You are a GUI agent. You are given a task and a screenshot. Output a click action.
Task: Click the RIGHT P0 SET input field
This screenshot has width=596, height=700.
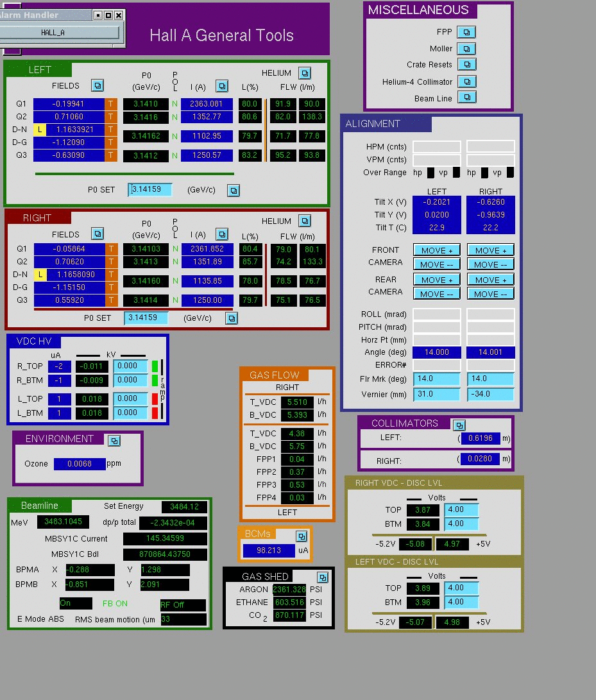[x=146, y=318]
